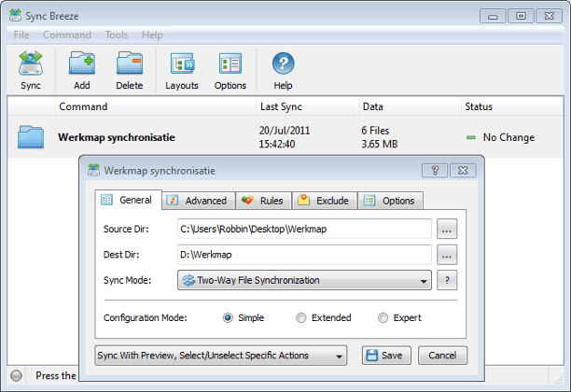Open the Help menu
This screenshot has width=571, height=392.
pyautogui.click(x=152, y=35)
